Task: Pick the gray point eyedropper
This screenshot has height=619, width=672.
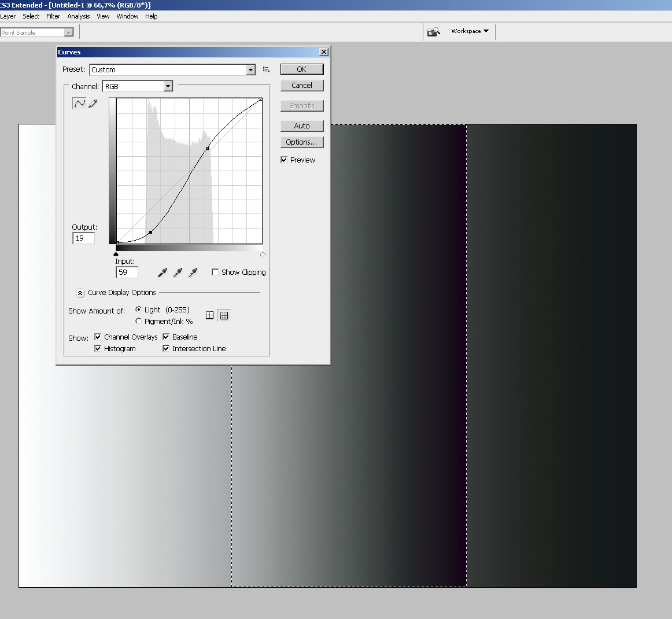Action: tap(178, 272)
